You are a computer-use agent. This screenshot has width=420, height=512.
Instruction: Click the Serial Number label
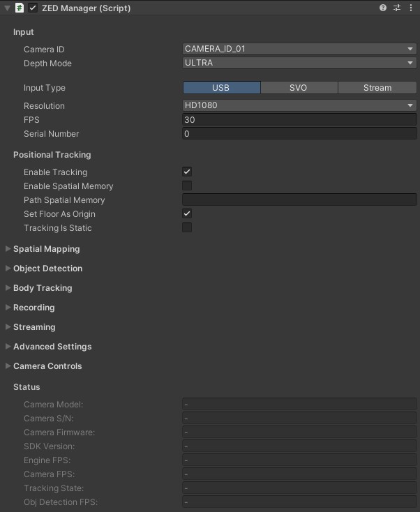[x=51, y=134]
